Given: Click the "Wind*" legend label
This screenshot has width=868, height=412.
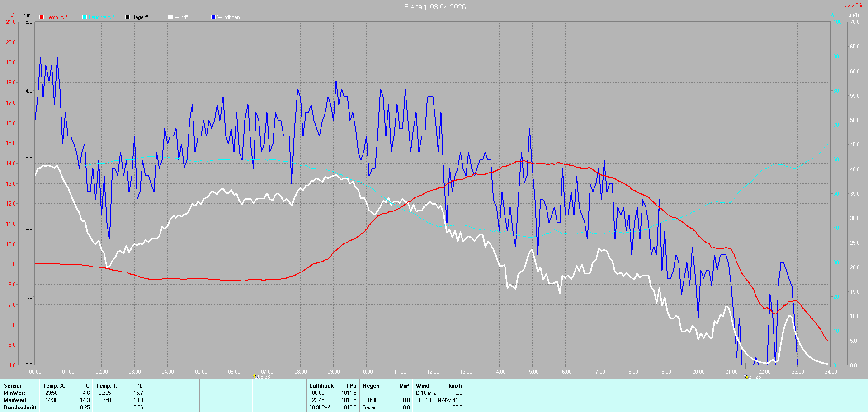Looking at the screenshot, I should [x=181, y=17].
